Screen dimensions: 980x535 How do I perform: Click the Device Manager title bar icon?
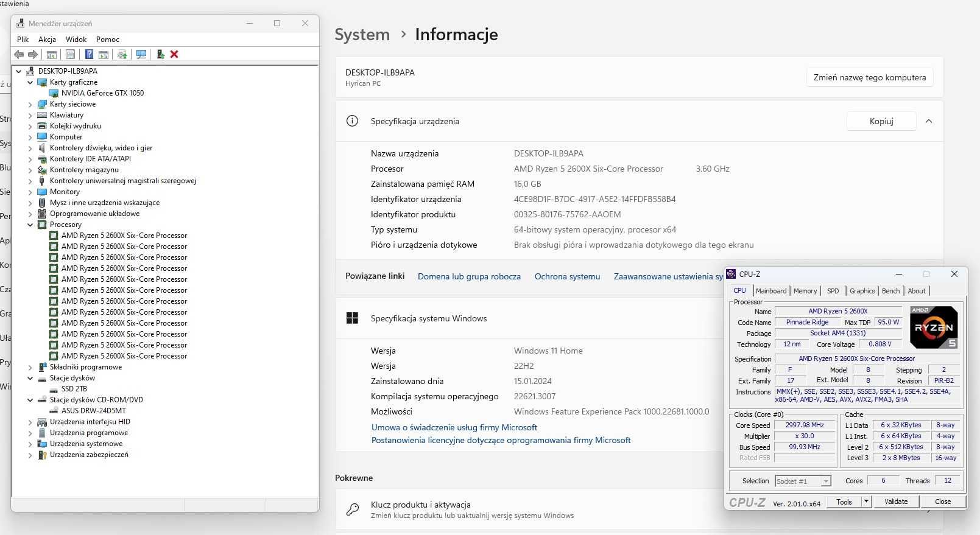click(x=21, y=23)
